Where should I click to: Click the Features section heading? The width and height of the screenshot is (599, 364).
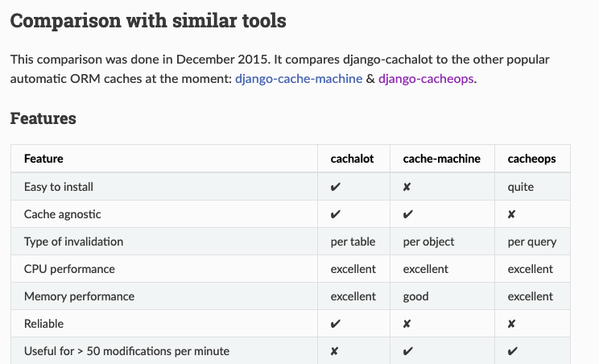[43, 118]
